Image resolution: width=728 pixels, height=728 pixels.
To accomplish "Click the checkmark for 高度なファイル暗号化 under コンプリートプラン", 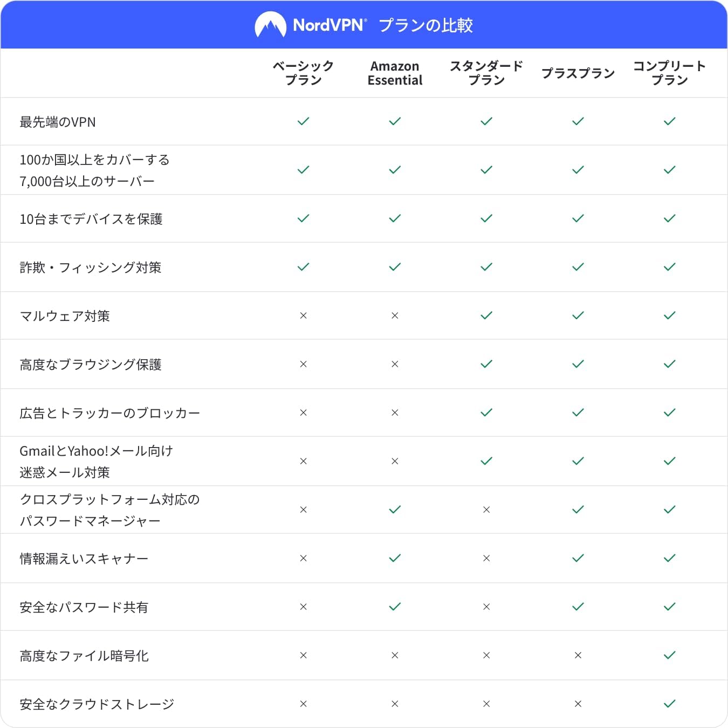I will (670, 655).
